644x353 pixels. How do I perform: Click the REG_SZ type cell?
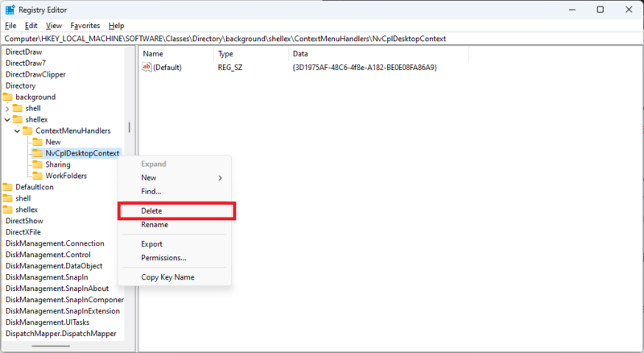pos(230,68)
